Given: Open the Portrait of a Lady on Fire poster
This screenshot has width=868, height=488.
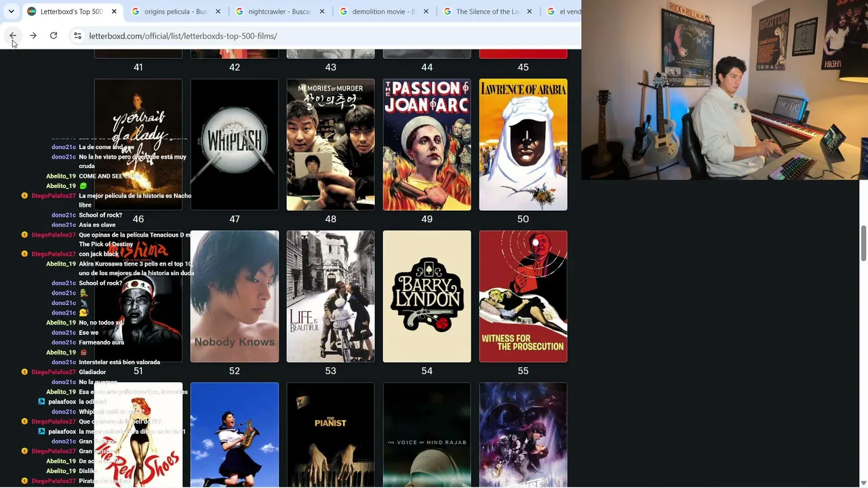Looking at the screenshot, I should pos(138,144).
